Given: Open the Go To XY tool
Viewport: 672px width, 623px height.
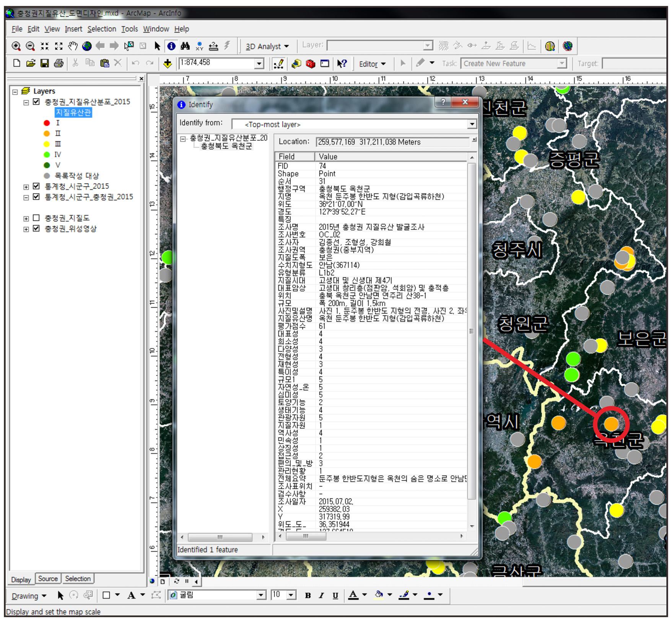Looking at the screenshot, I should click(x=199, y=46).
